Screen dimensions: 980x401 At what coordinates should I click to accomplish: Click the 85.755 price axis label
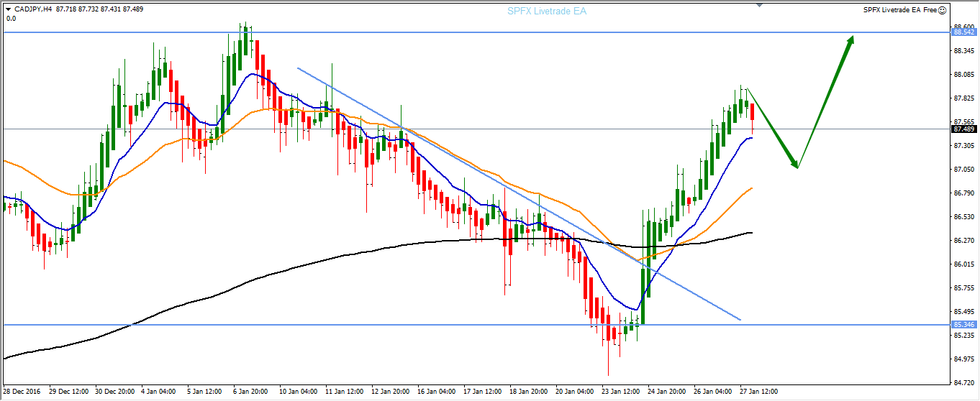click(x=963, y=288)
